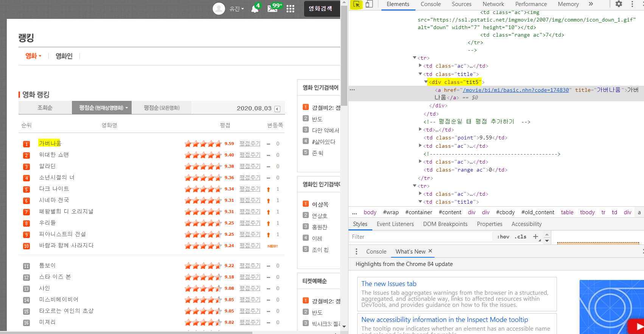Expand td class ac node under tr
The width and height of the screenshot is (644, 334).
click(420, 66)
